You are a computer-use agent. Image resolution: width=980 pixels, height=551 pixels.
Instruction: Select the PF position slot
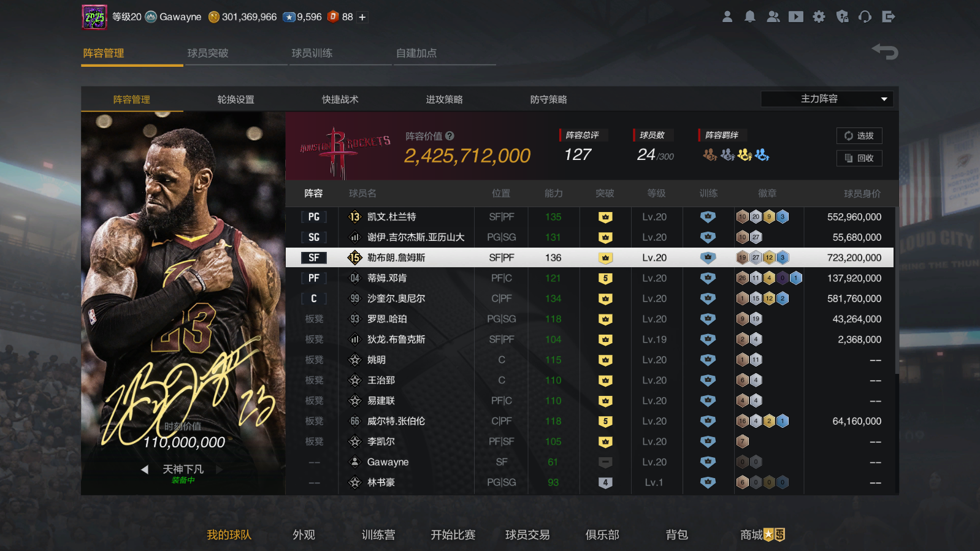(x=314, y=278)
